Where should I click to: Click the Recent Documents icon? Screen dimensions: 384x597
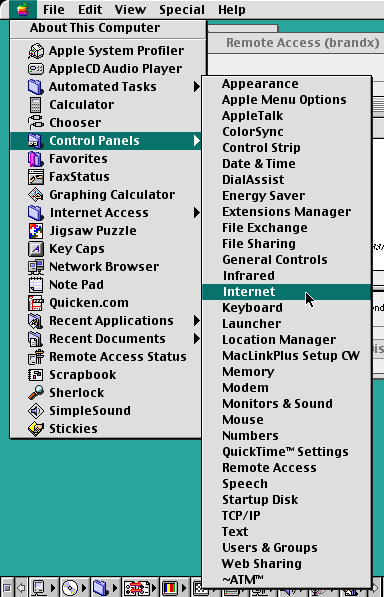point(36,338)
